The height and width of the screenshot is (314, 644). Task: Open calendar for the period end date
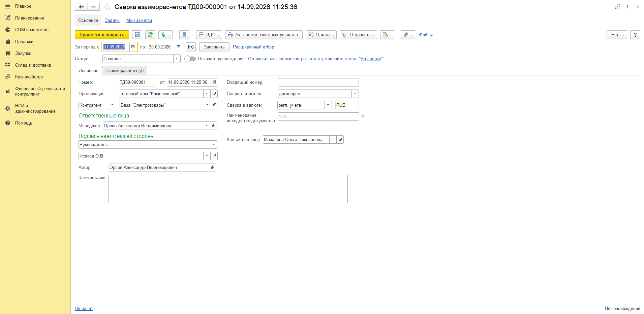179,47
